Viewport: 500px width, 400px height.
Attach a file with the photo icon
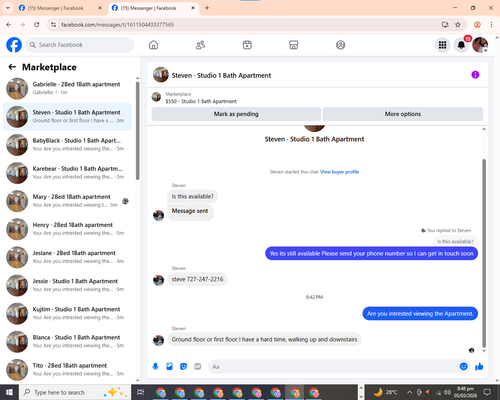point(169,367)
